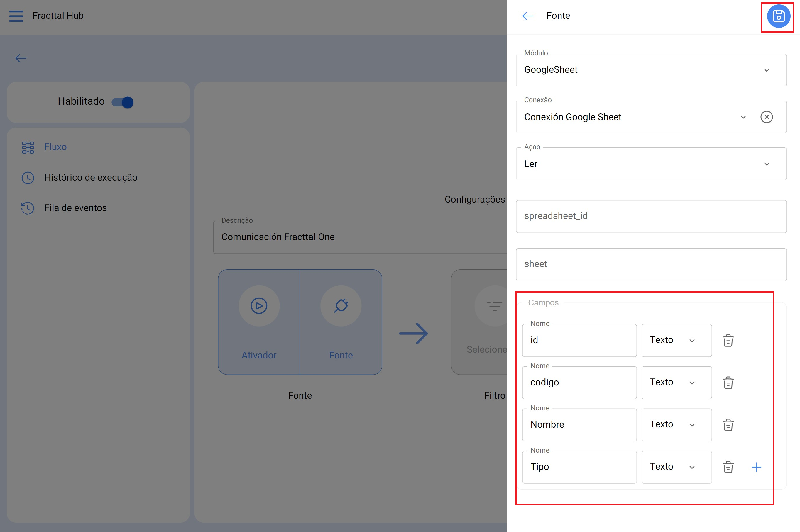
Task: Open Histórico de execução
Action: click(91, 177)
